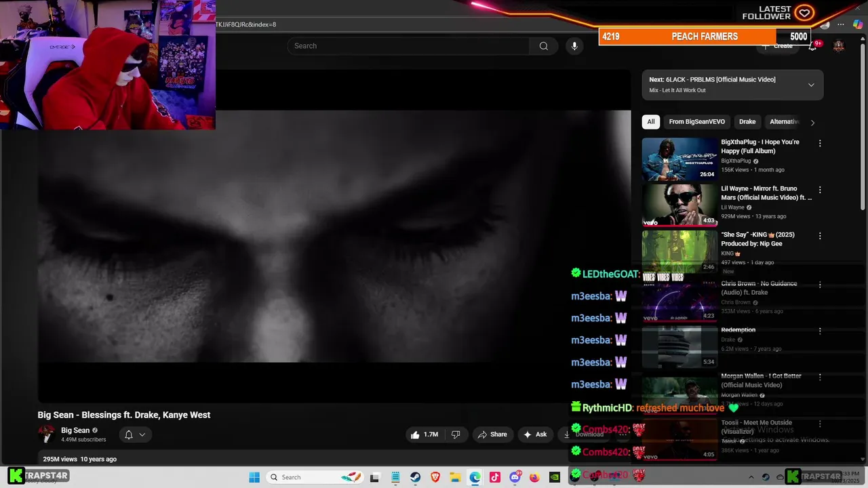Click the YouTube search magnifier button
Image resolution: width=868 pixels, height=488 pixels.
(x=543, y=46)
